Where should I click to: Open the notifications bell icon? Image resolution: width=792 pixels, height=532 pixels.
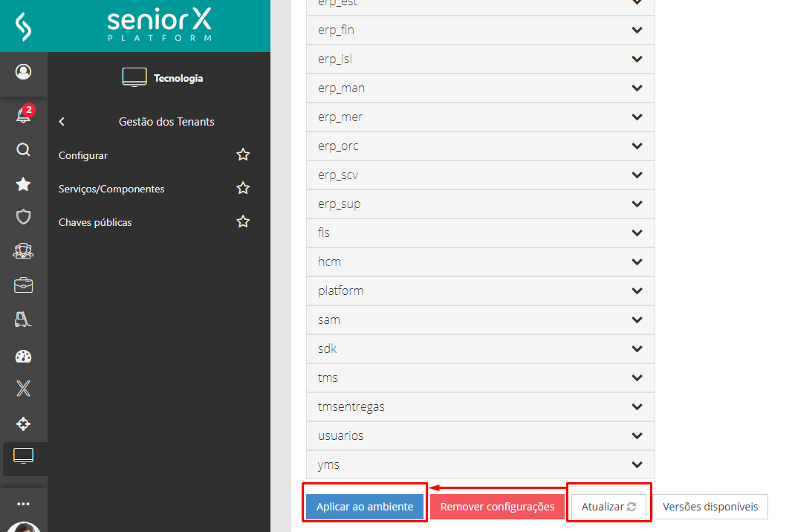[x=23, y=115]
